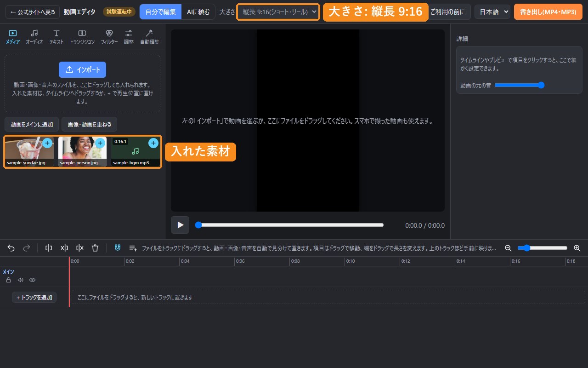Toggle timeline snapping with the magnet icon
The image size is (588, 368).
[x=118, y=248]
